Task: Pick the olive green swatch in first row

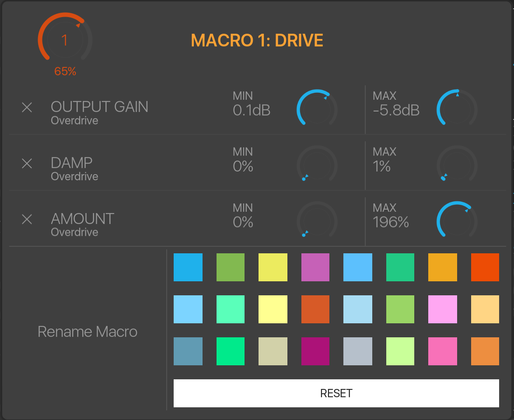Action: pos(231,267)
